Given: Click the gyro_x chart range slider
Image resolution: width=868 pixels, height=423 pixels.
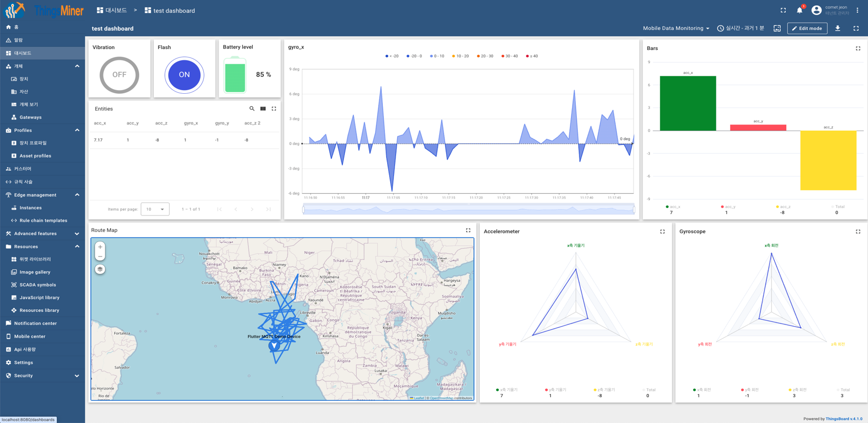Looking at the screenshot, I should (x=469, y=210).
